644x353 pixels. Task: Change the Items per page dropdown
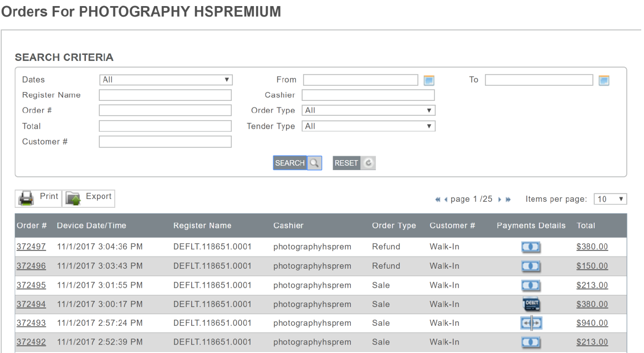point(610,199)
